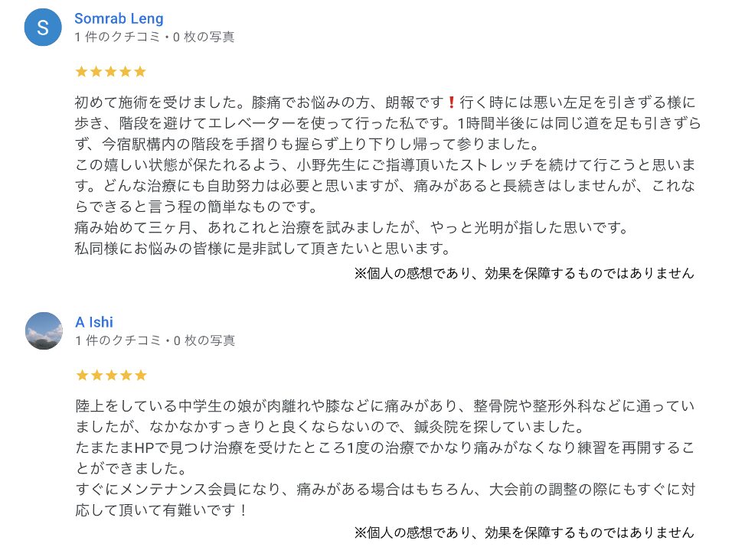Click disclaimer note below Somrab Leng's review

click(x=524, y=273)
